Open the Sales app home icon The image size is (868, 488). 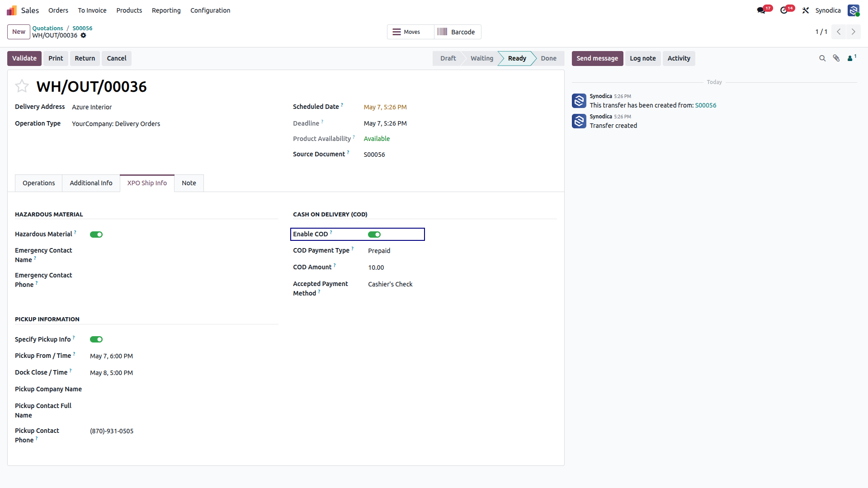pos(12,10)
